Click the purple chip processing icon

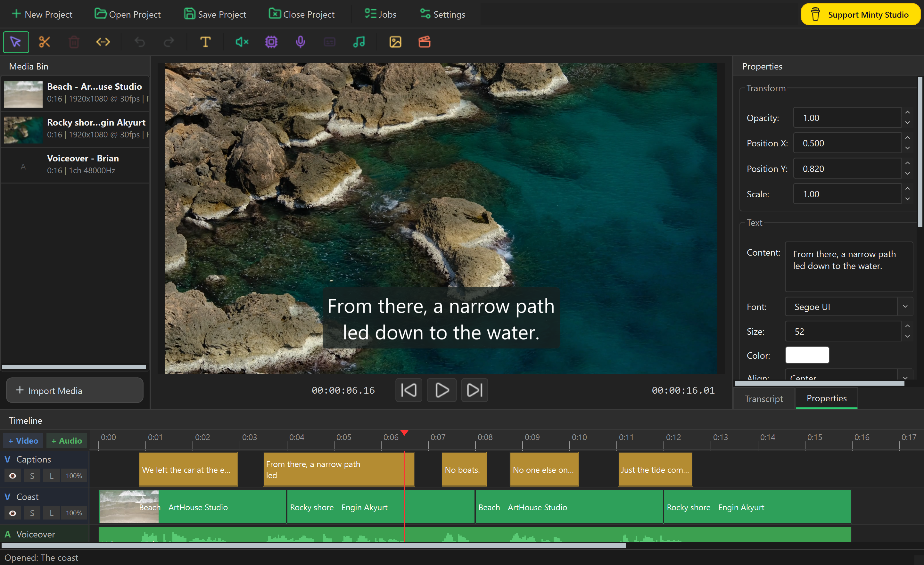tap(271, 42)
